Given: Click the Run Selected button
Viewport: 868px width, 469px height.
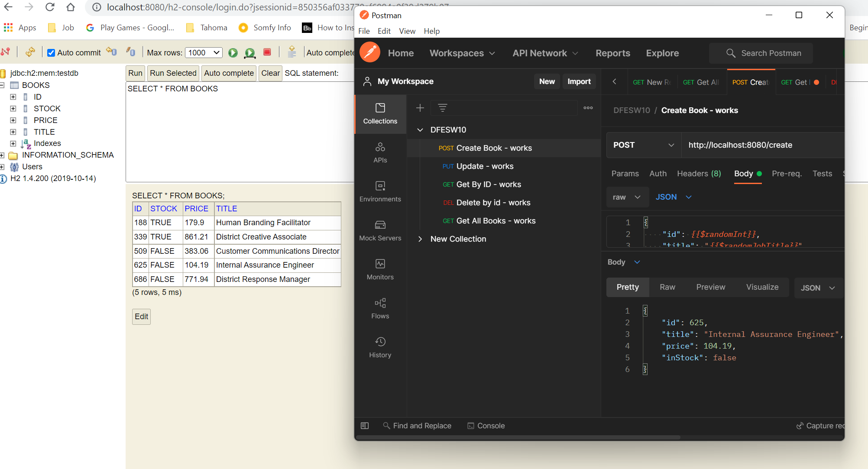Looking at the screenshot, I should (173, 73).
